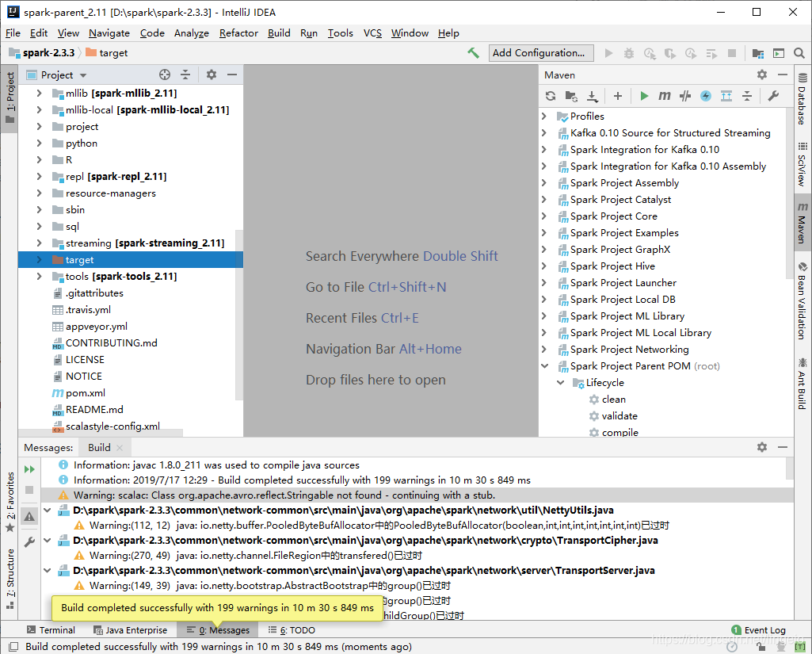The height and width of the screenshot is (654, 812).
Task: Open the Build menu
Action: tap(279, 33)
